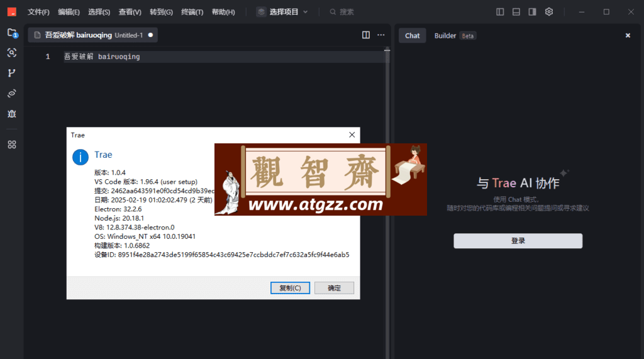
Task: Click the editor vertical scrollbar
Action: [x=387, y=203]
